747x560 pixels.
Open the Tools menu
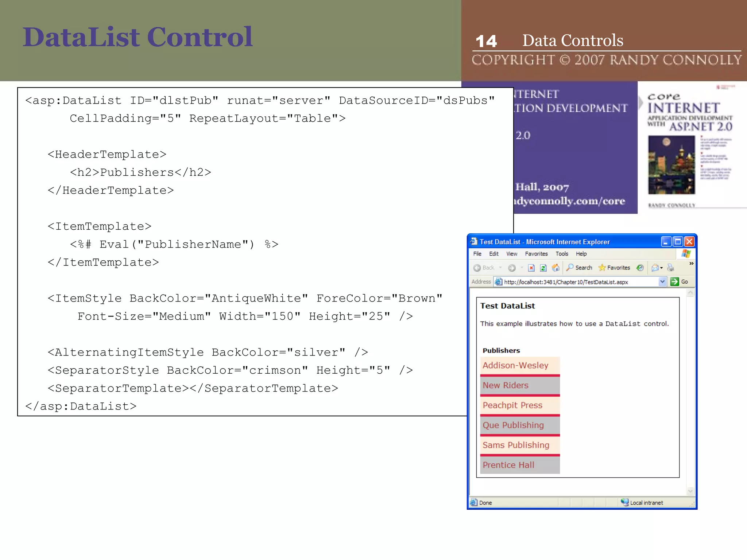point(562,254)
